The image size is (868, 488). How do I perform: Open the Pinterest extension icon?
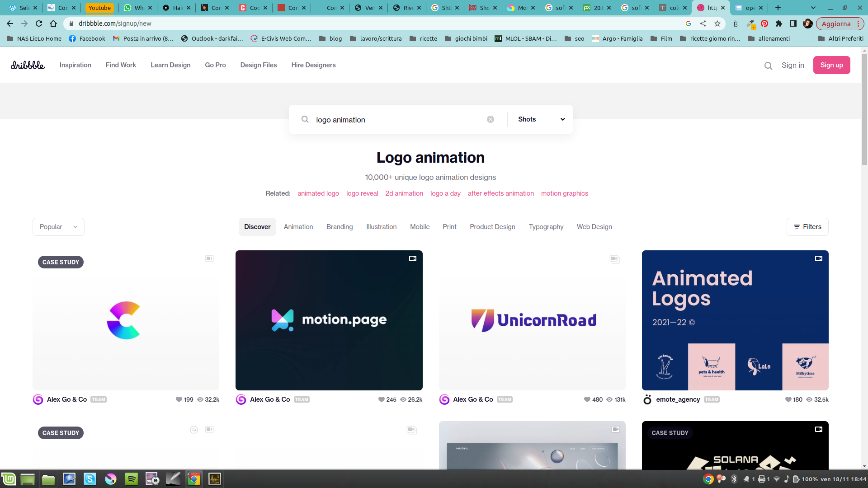tap(764, 23)
